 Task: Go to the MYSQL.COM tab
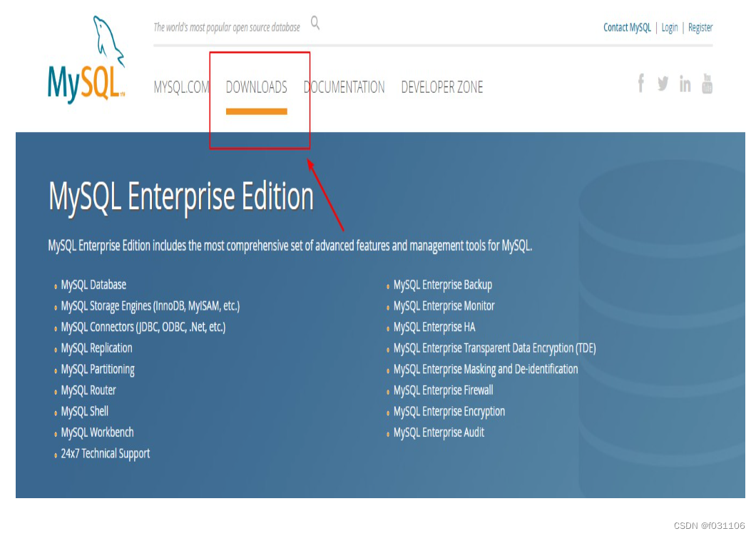[181, 87]
